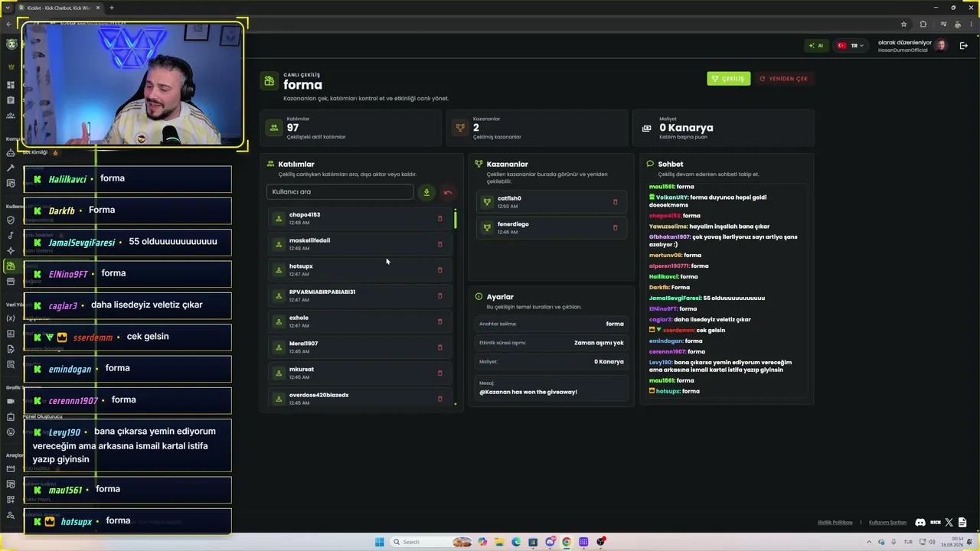Click the Kazananlar 2 stat card
Viewport: 980px width, 551px height.
point(538,128)
